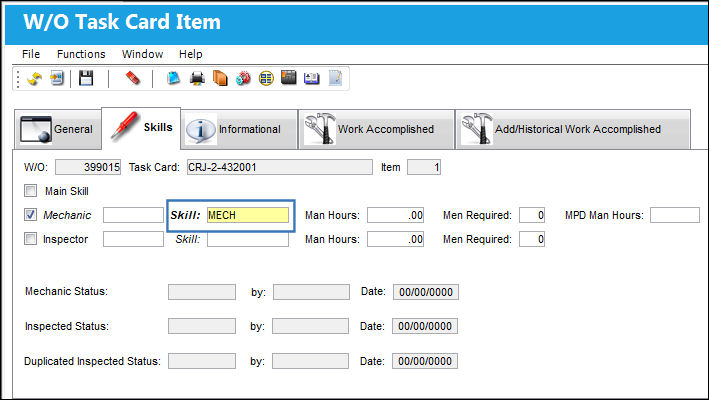
Task: Click the Mechanic Status field
Action: pyautogui.click(x=202, y=292)
